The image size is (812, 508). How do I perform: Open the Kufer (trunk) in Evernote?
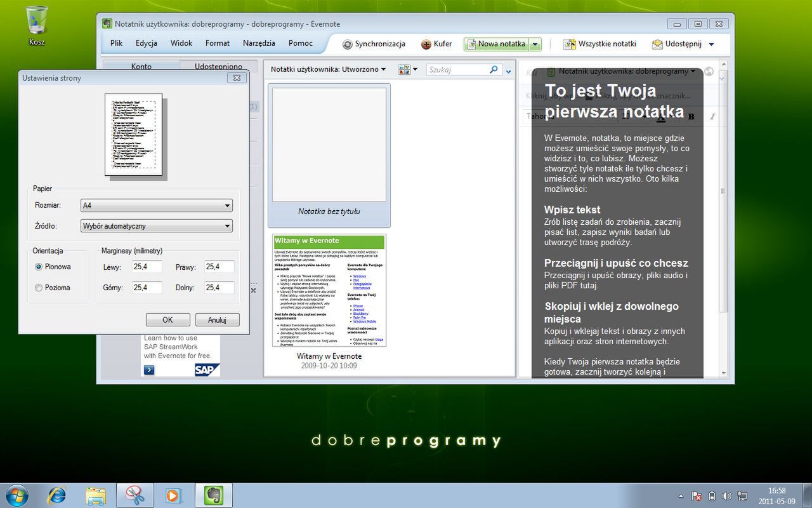coord(437,44)
